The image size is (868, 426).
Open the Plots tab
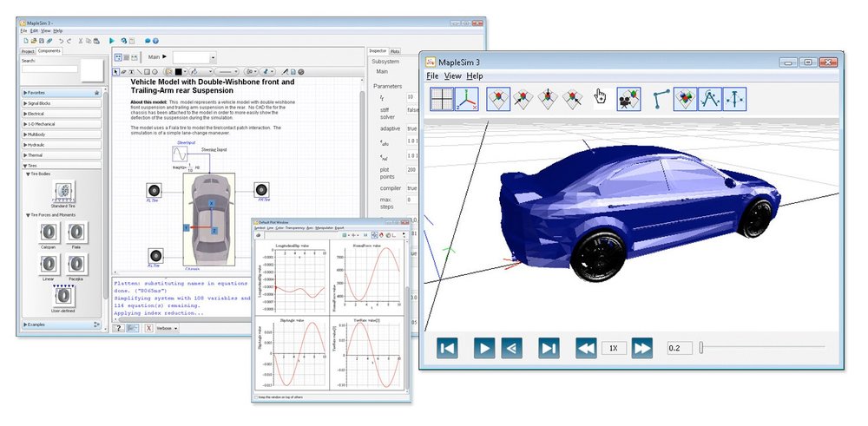(x=395, y=51)
